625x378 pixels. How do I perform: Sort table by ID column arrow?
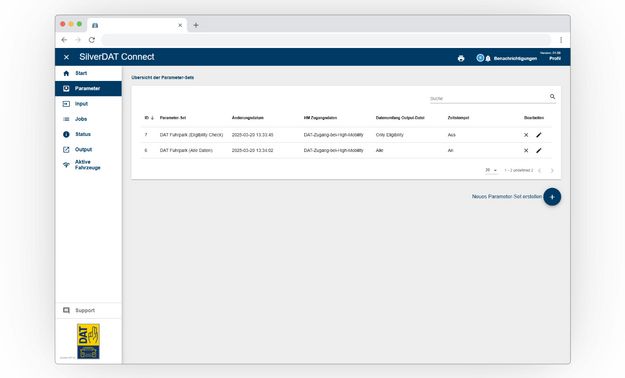tap(152, 118)
